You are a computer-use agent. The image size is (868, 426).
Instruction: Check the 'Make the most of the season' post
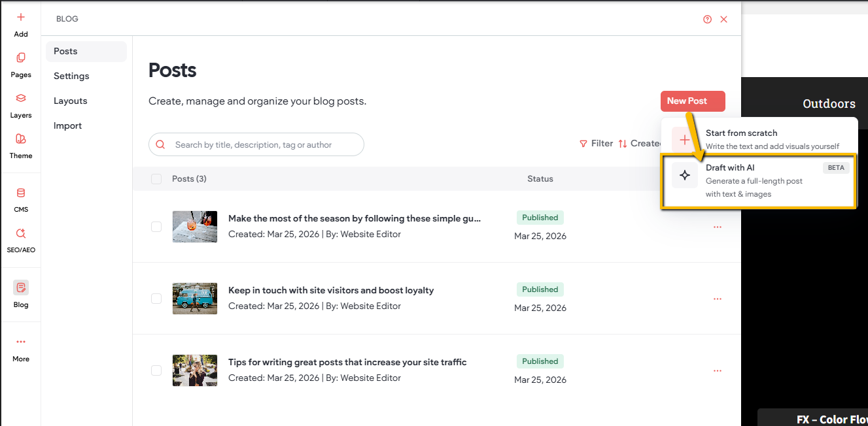pos(156,227)
